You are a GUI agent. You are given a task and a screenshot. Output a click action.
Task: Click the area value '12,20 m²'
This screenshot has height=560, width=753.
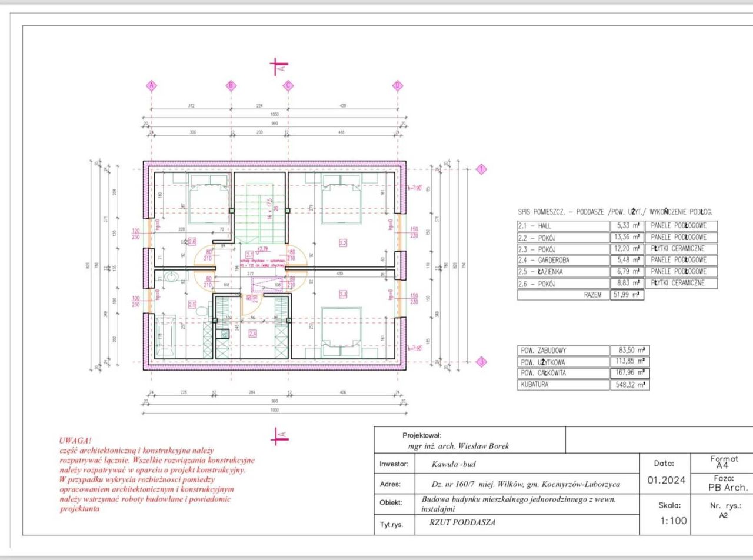[627, 248]
